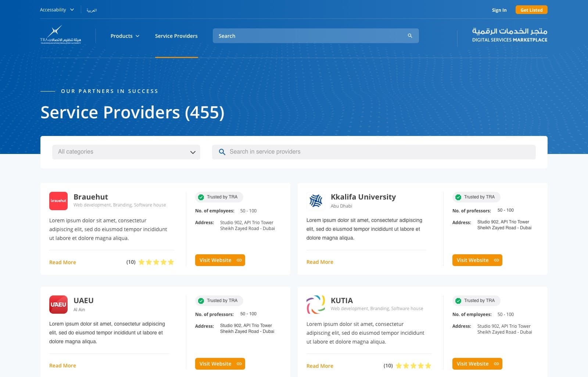The height and width of the screenshot is (377, 588).
Task: Click Visit Website for KUTIA
Action: coord(477,364)
